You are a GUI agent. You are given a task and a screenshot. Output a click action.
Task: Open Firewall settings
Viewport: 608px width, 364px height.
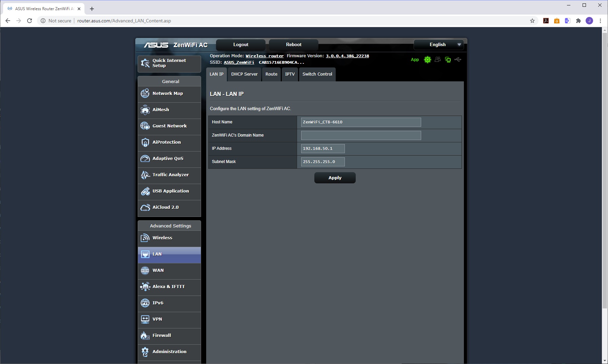point(169,336)
